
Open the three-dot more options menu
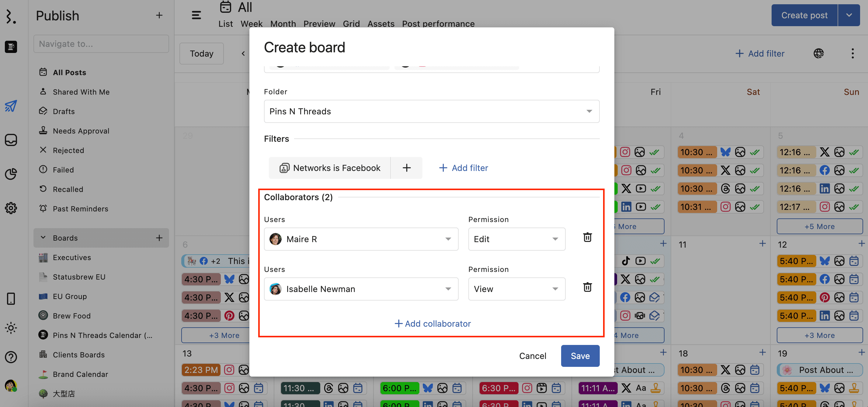coord(852,54)
